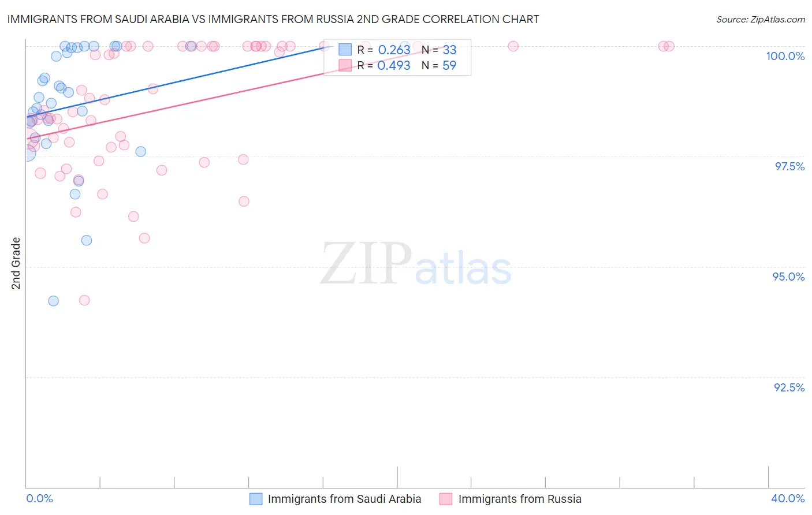Click the chart title text
Viewport: 812px width, 515px height.
[x=273, y=19]
